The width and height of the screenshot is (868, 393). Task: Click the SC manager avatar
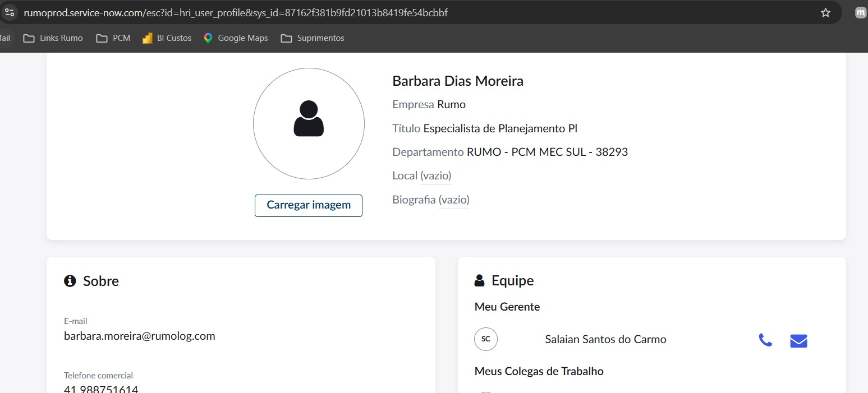[486, 339]
